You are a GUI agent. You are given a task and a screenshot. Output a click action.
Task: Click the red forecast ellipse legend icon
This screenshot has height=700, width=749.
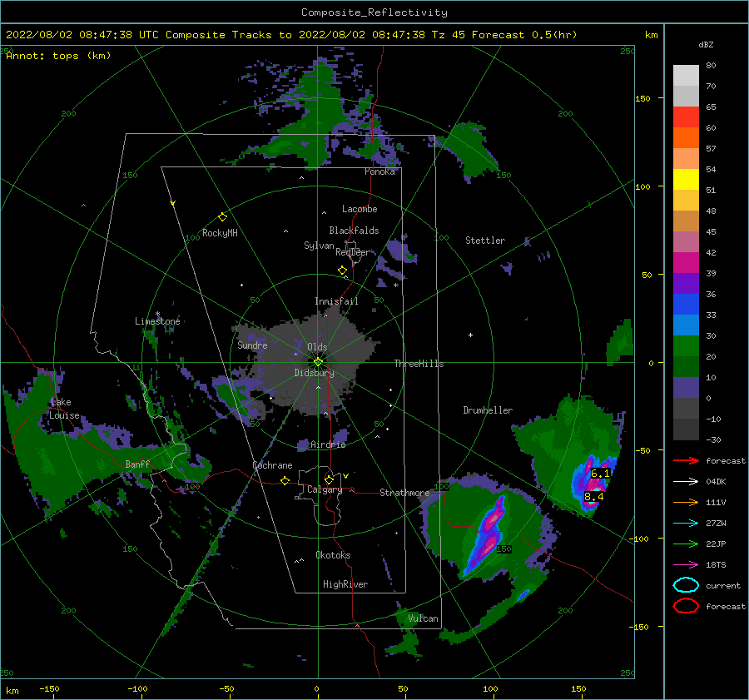pos(686,606)
